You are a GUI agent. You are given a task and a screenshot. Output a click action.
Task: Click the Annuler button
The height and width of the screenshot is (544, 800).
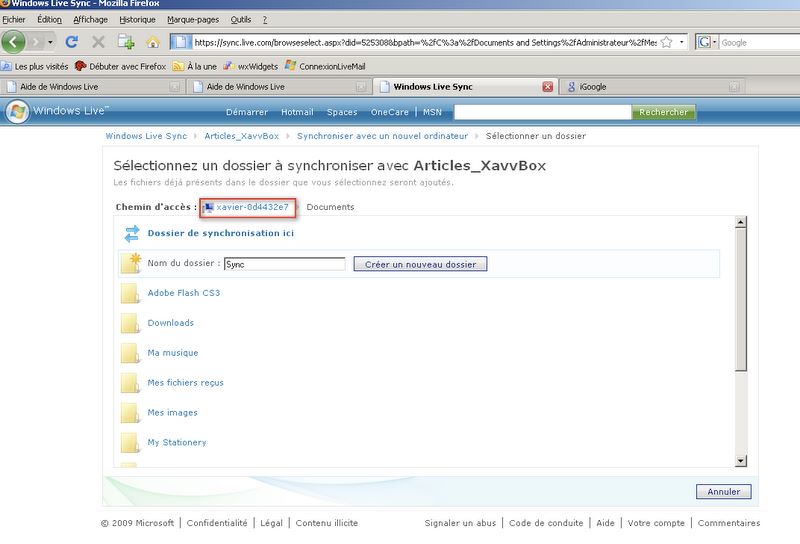(x=723, y=491)
